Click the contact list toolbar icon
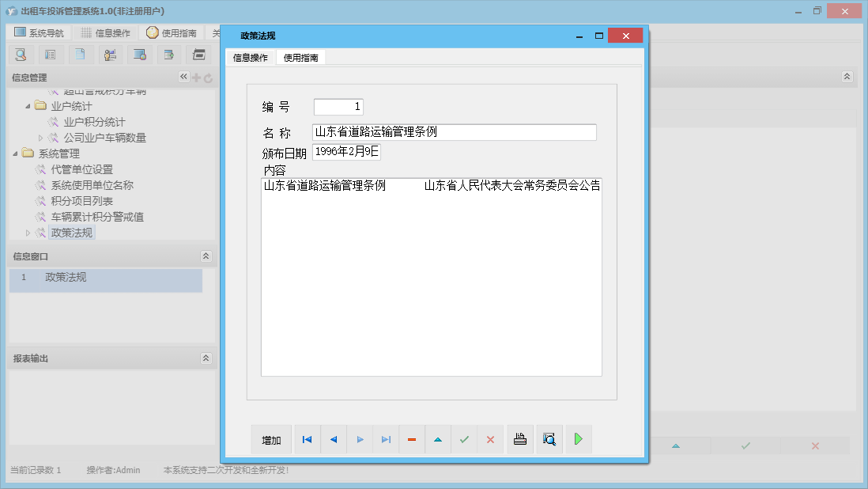868x489 pixels. (51, 54)
